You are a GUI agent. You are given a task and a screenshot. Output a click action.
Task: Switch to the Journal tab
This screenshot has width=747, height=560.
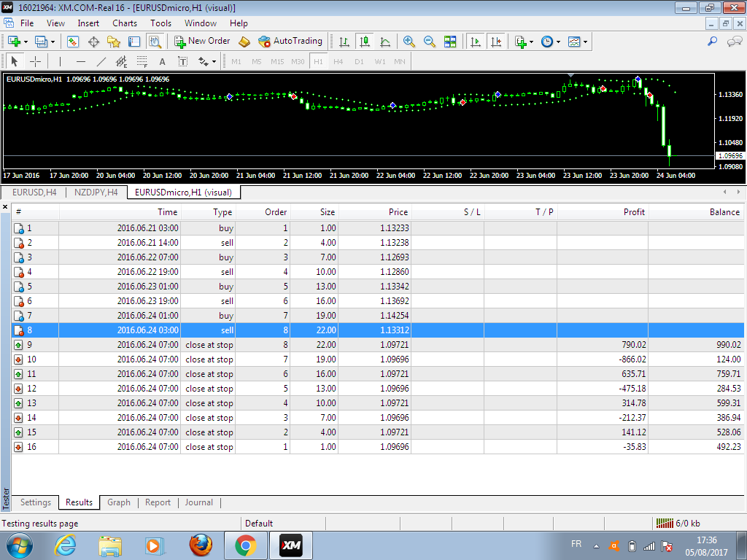(x=198, y=502)
